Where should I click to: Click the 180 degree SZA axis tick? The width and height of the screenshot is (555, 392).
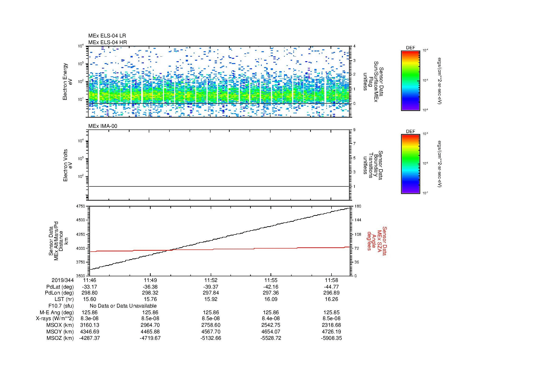click(x=358, y=206)
